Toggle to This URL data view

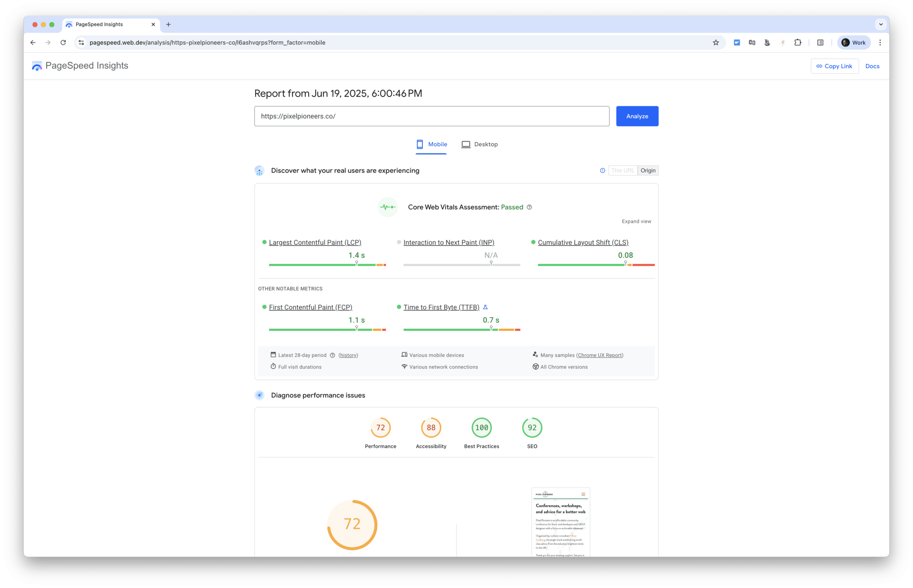pos(622,170)
